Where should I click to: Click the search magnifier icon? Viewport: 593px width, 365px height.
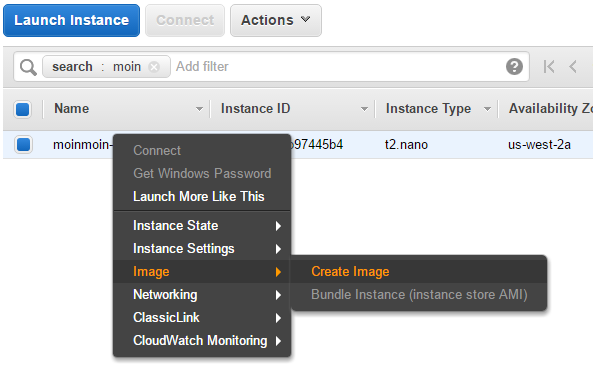28,67
